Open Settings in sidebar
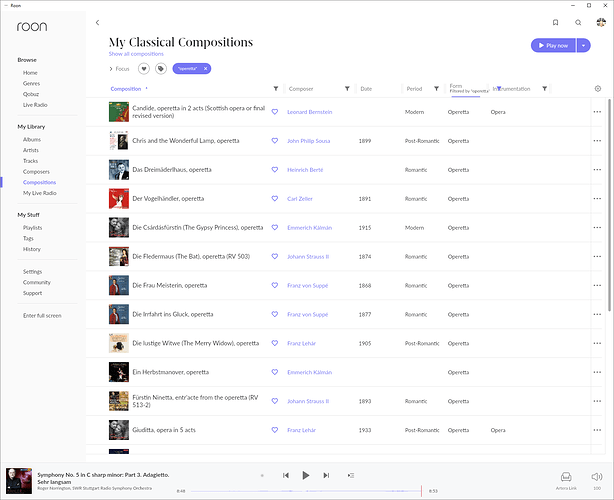614x500 pixels. point(33,272)
